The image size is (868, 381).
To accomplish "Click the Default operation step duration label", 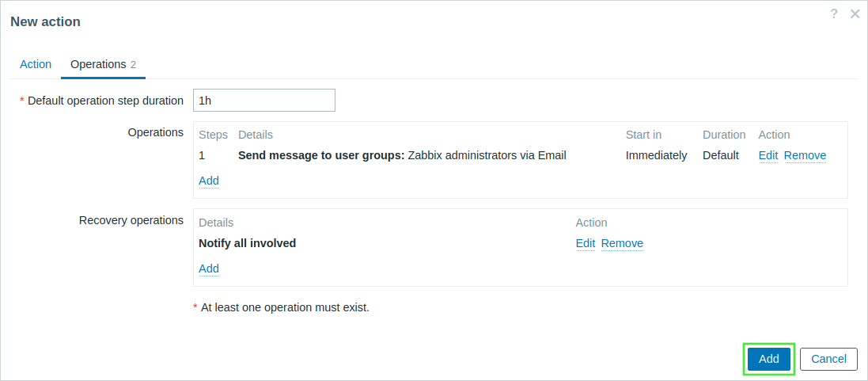I will click(105, 101).
